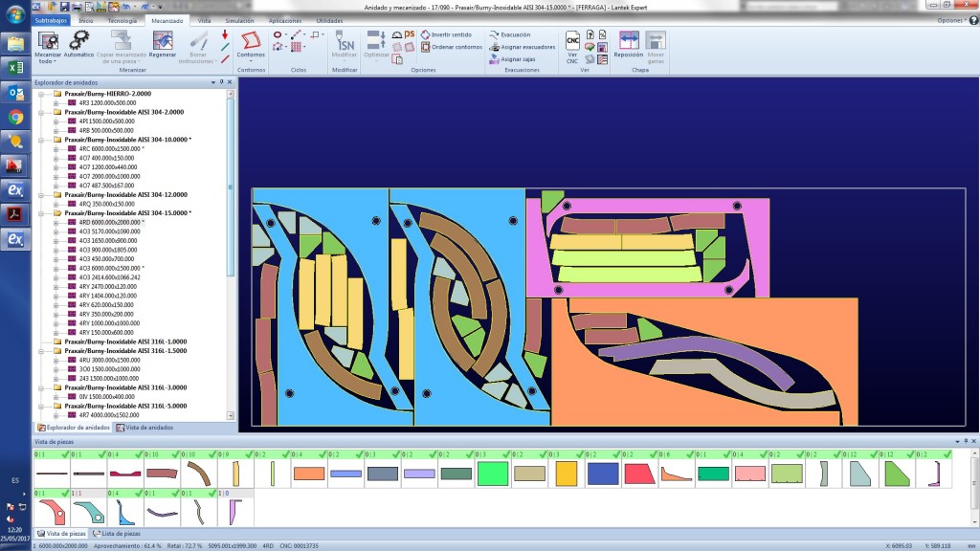
Task: Open the Contornos tool
Action: (251, 46)
